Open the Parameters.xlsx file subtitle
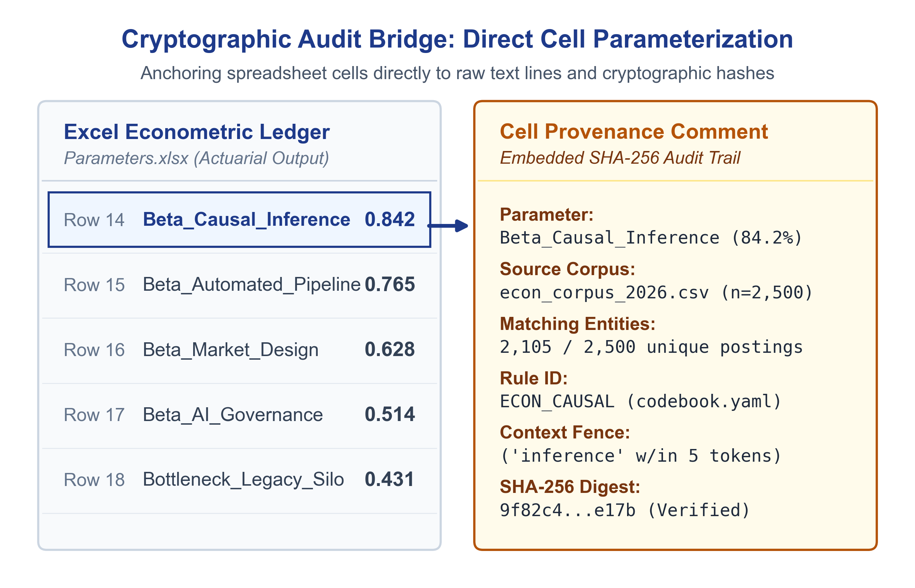Screen dimensions: 915x588 coord(196,158)
